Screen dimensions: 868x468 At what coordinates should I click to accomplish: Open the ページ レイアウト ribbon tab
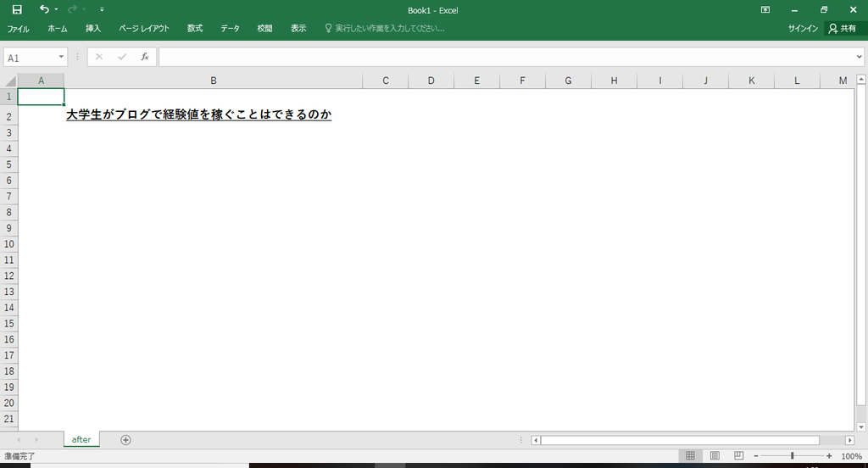click(144, 28)
